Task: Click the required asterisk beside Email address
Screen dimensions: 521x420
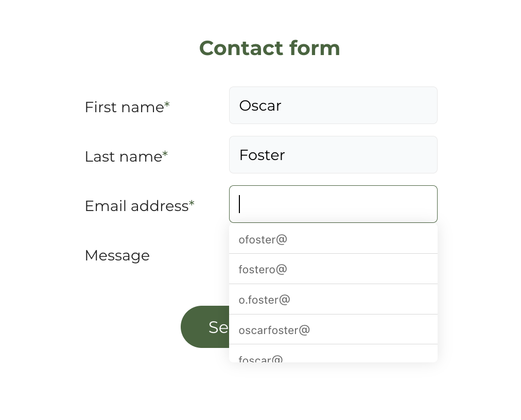Action: pyautogui.click(x=192, y=203)
